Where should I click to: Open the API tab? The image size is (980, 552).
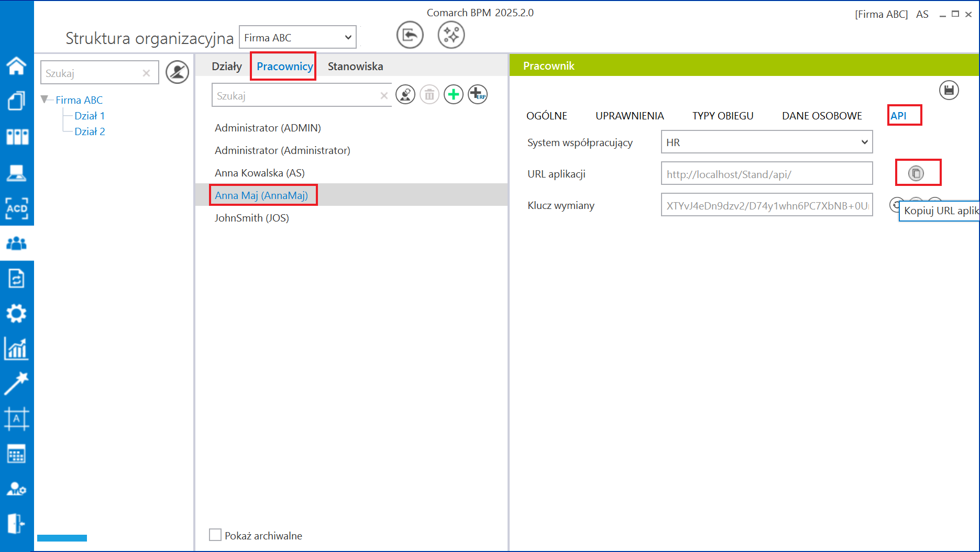coord(898,116)
